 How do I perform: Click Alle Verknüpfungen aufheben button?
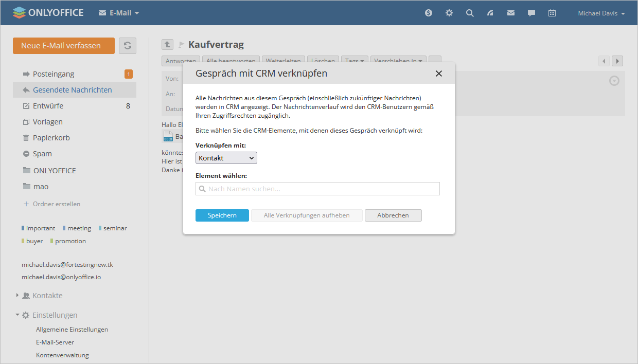307,215
